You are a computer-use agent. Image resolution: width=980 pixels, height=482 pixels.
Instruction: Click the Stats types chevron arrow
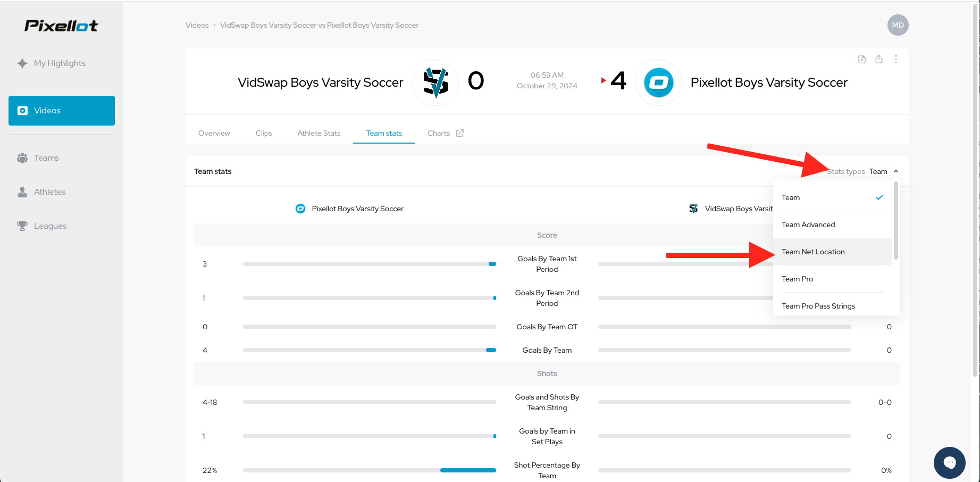(896, 171)
